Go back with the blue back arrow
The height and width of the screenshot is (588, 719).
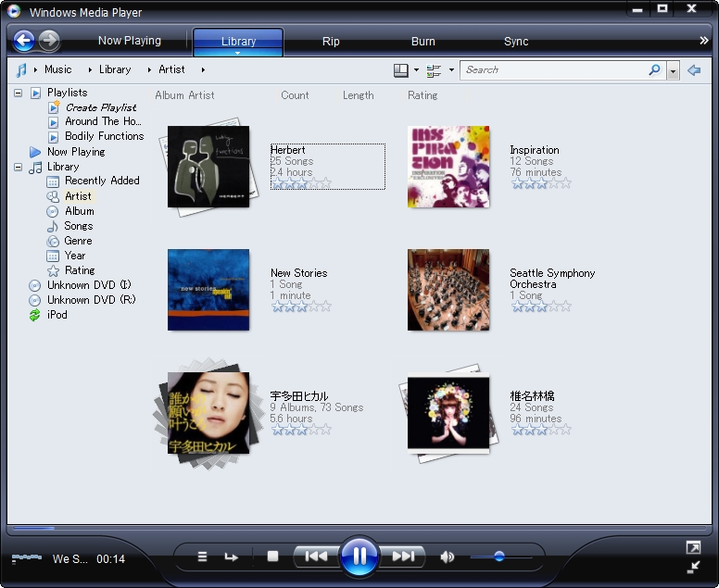point(24,41)
